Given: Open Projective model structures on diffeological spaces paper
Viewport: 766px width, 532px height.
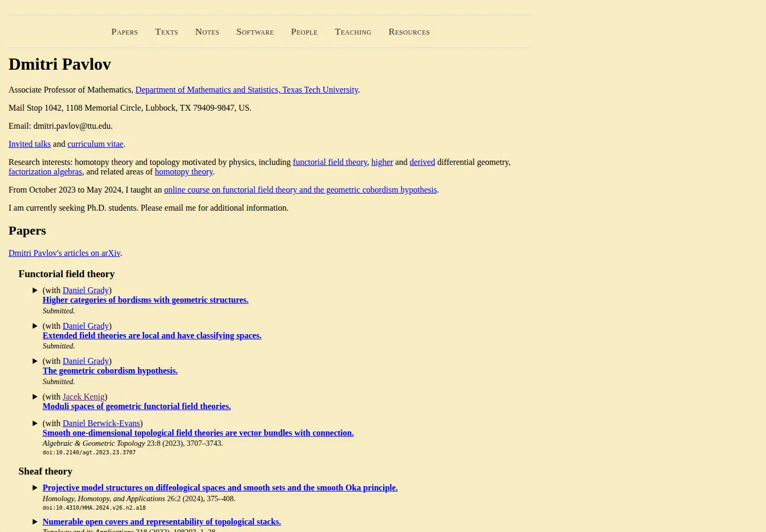Looking at the screenshot, I should (x=220, y=488).
